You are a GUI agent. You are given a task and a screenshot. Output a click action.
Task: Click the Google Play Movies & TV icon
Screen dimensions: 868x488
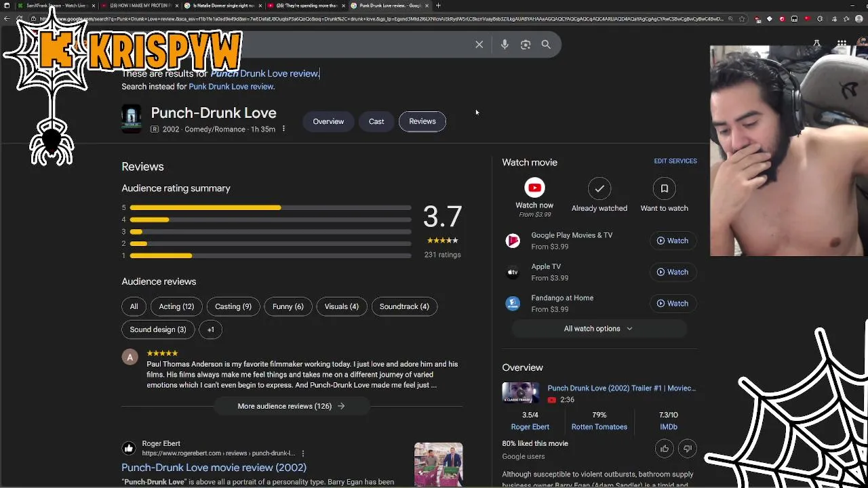click(513, 241)
